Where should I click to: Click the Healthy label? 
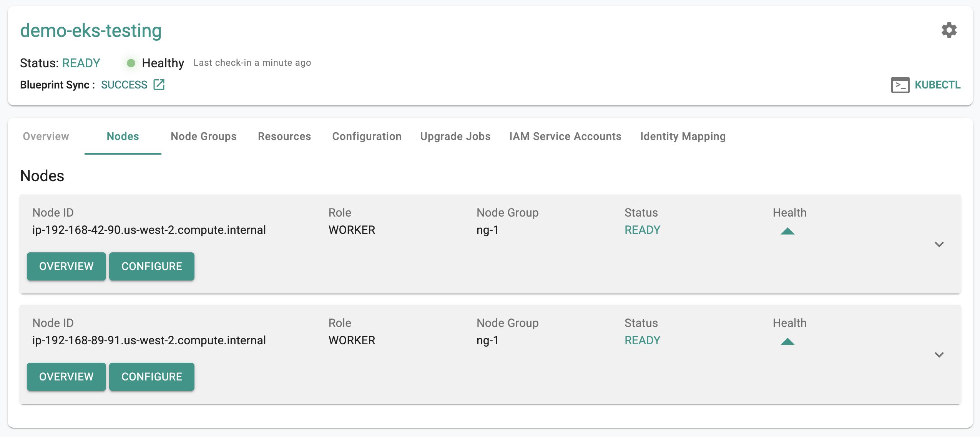click(163, 63)
